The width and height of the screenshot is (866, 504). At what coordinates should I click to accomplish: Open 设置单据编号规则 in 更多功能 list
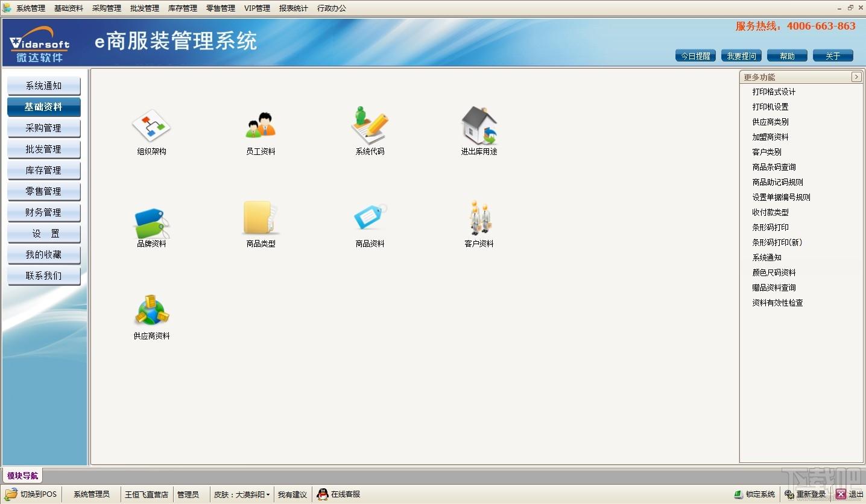[781, 197]
